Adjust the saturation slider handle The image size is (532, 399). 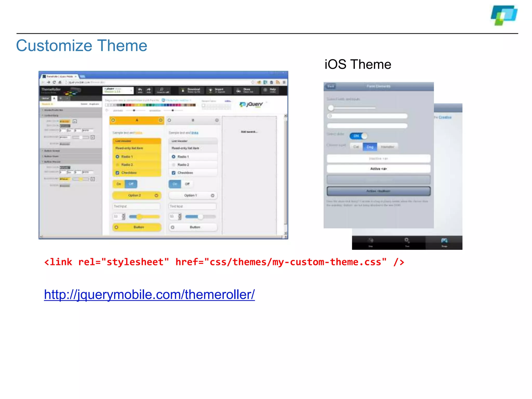point(173,111)
